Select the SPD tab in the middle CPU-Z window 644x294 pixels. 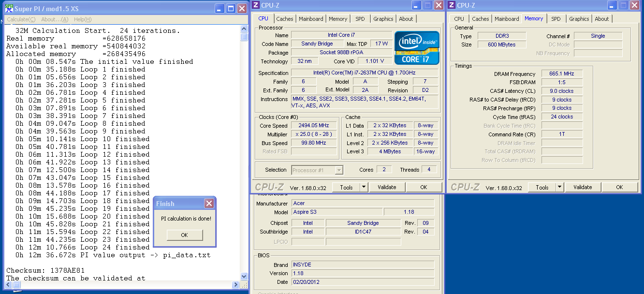pos(360,19)
